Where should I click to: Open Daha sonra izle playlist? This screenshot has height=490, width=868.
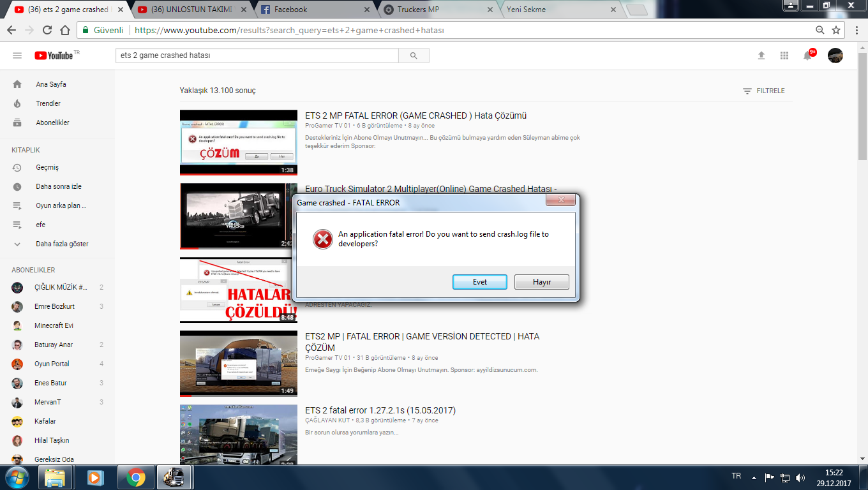tap(57, 186)
